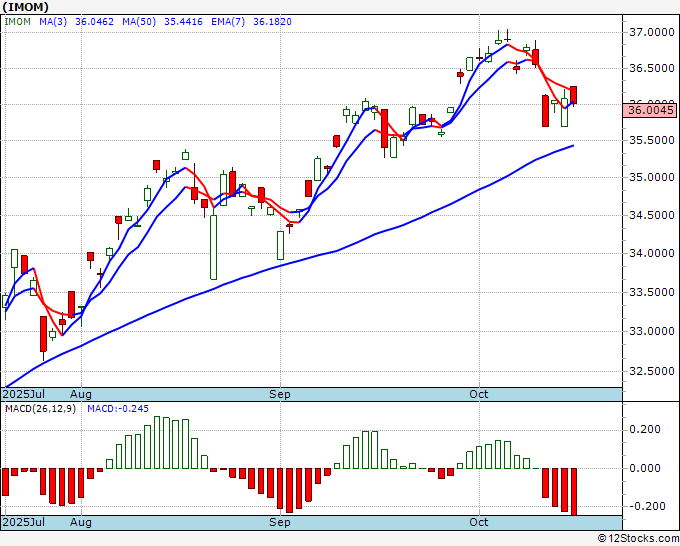
Task: Click the 36.5000 price axis label
Action: tap(651, 68)
